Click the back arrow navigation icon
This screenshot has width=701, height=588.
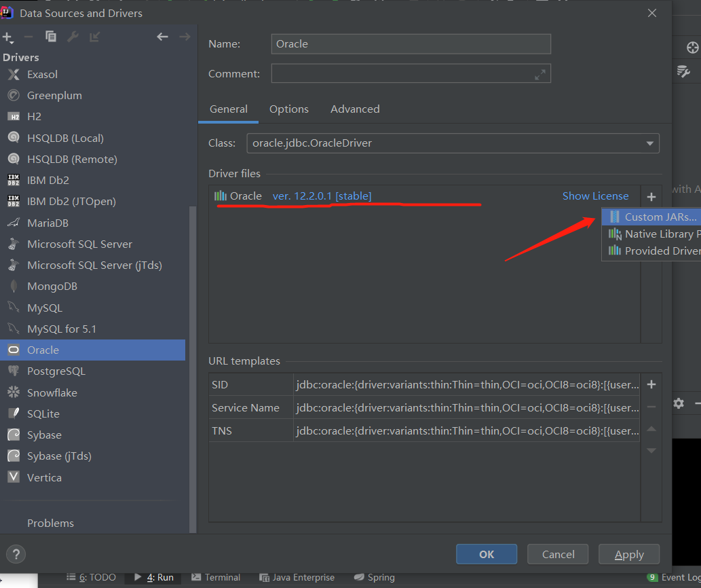click(162, 37)
